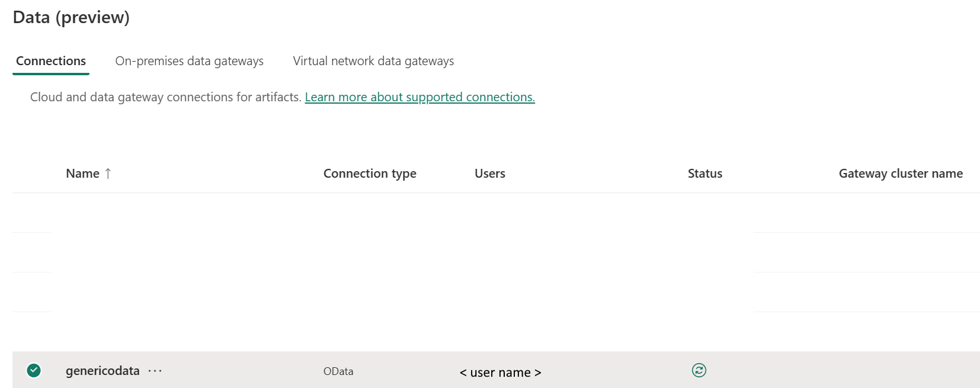The image size is (980, 388).
Task: Open more options ellipsis beside genericodata
Action: click(x=155, y=371)
